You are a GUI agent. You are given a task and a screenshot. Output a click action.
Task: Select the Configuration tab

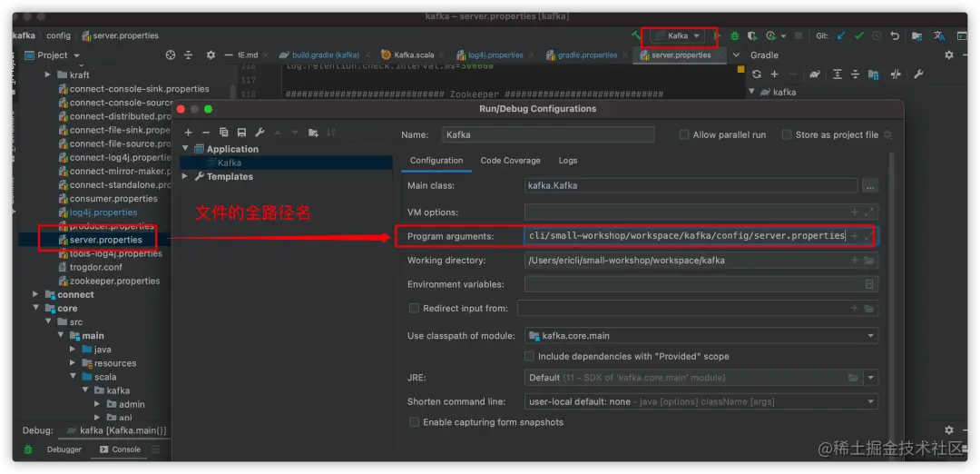(436, 161)
